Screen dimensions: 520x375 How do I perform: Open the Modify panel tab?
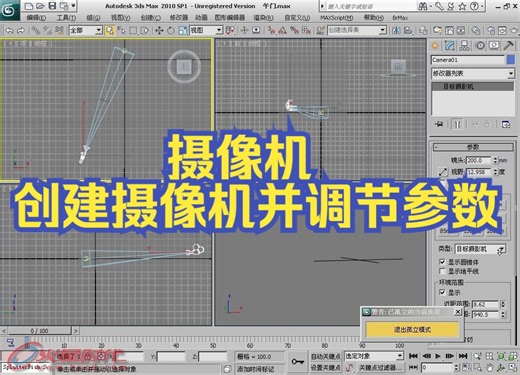click(450, 46)
